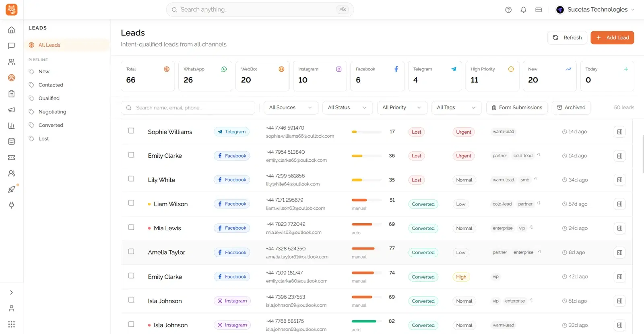The height and width of the screenshot is (334, 644).
Task: Open details panel for Sophie Williams
Action: pos(620,132)
